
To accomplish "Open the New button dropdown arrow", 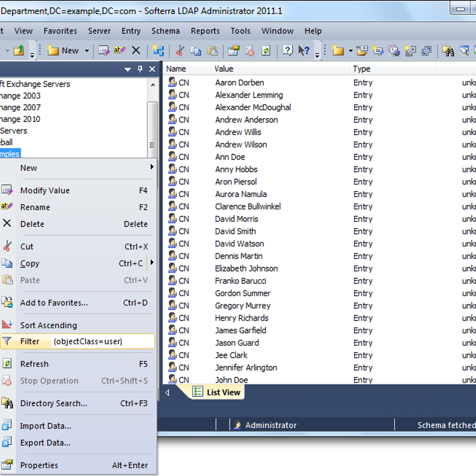I will (x=87, y=51).
